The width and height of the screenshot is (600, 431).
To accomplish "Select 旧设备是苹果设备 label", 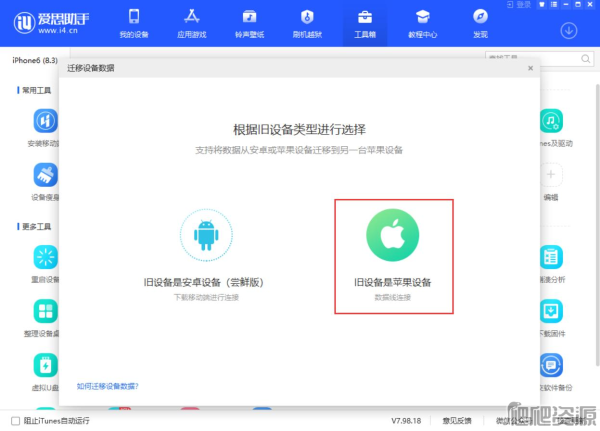I will tap(393, 282).
